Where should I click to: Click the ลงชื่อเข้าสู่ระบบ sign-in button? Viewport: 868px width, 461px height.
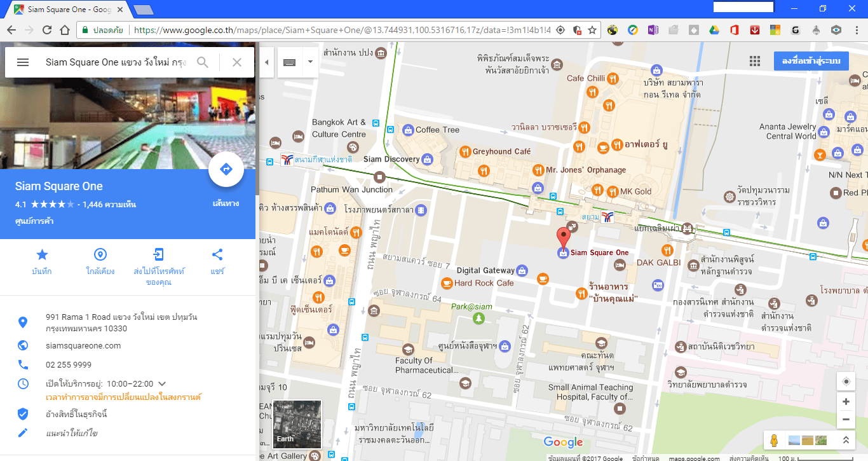[x=811, y=61]
